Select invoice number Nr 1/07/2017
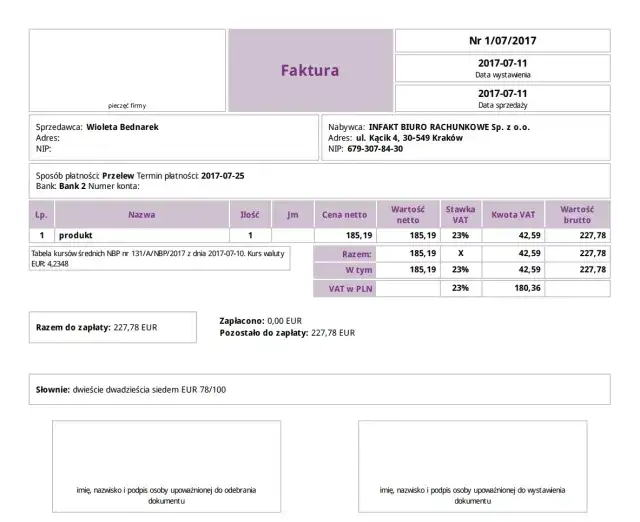The width and height of the screenshot is (640, 522). click(x=502, y=40)
